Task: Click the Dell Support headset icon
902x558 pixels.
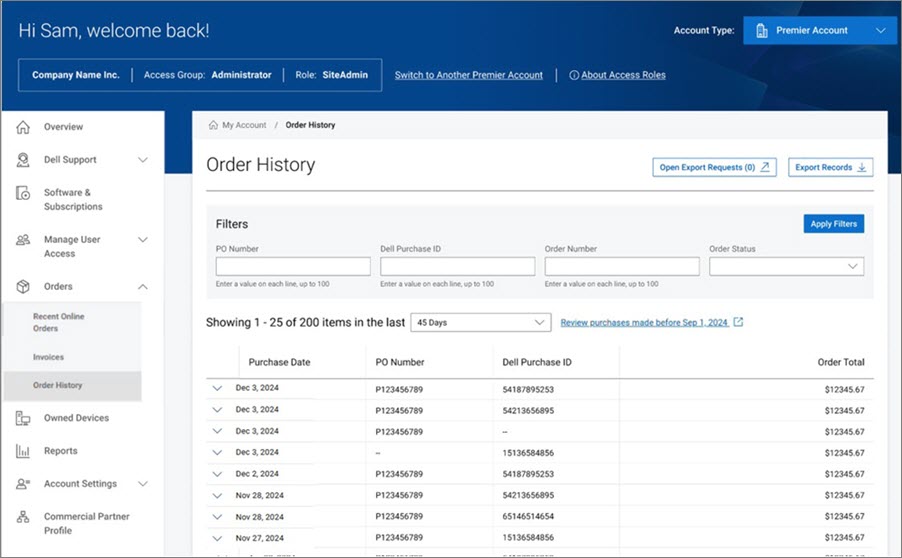Action: 23,160
